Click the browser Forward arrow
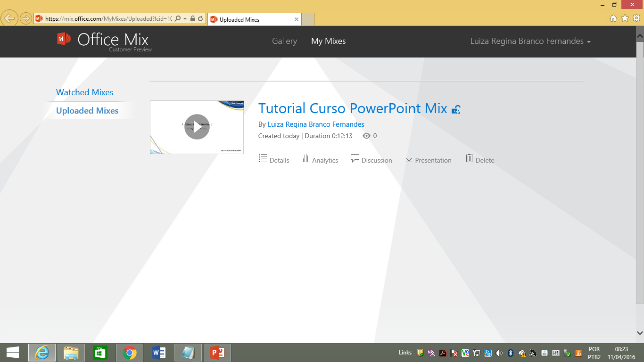Viewport: 644px width, 362px height. (x=25, y=19)
